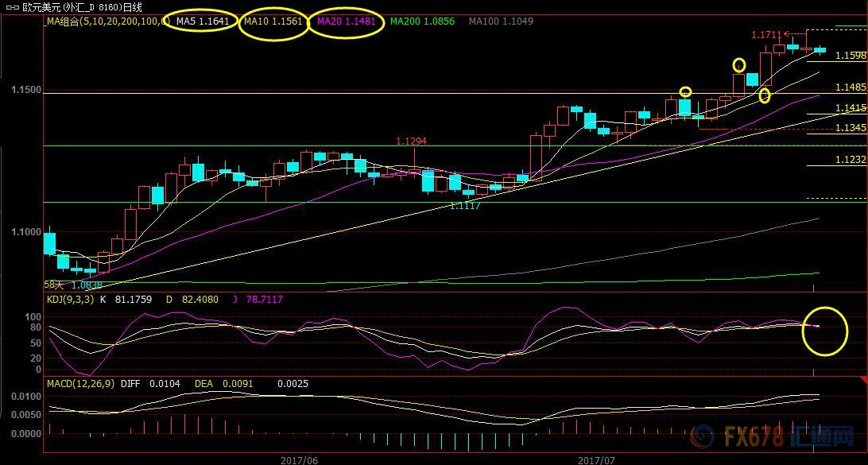Click the 2017/07 date axis label
This screenshot has height=465, width=868.
click(596, 459)
